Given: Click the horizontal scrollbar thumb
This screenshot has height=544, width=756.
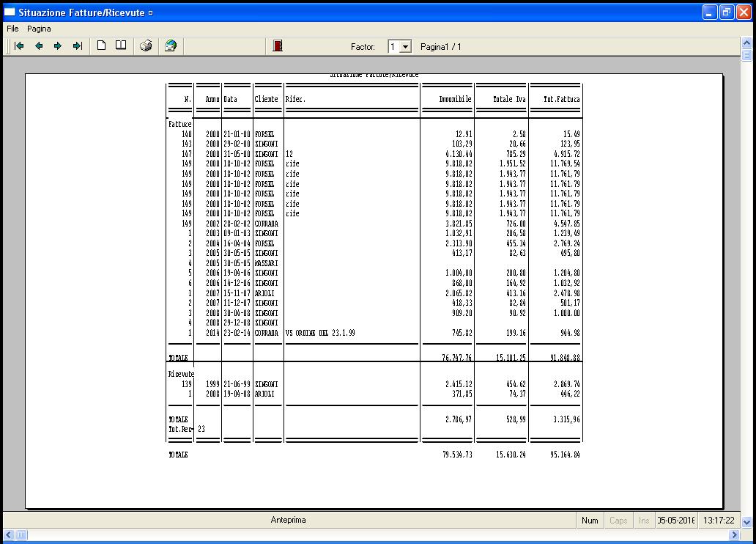Looking at the screenshot, I should point(22,534).
